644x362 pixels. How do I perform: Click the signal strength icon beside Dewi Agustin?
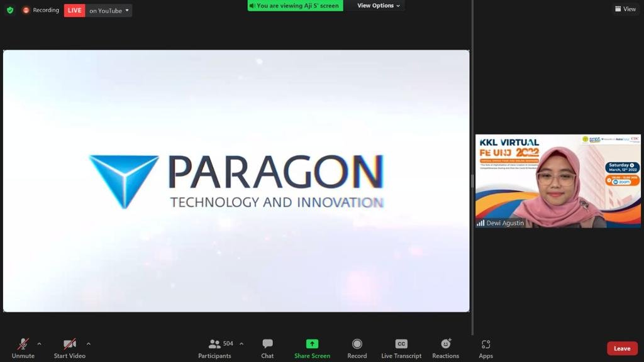click(480, 223)
